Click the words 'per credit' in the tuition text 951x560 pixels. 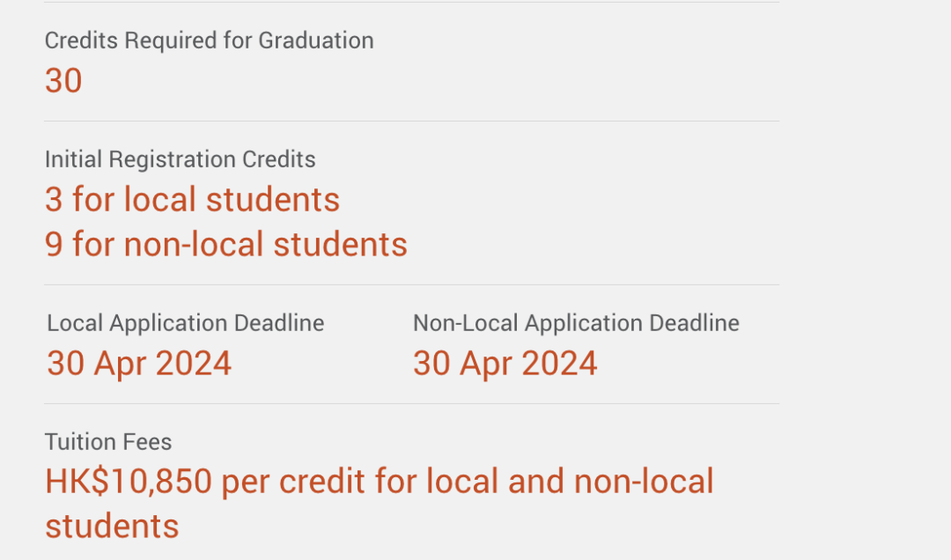point(293,482)
